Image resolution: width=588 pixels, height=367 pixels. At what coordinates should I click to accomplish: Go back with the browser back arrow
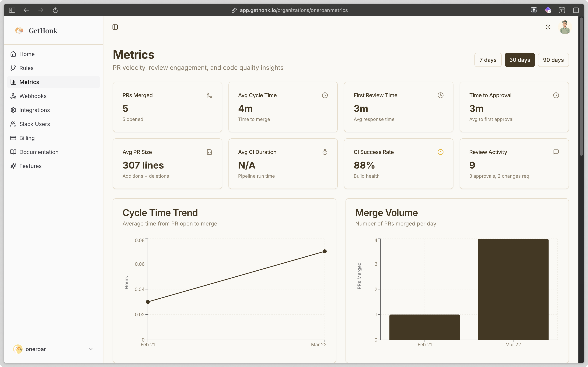coord(26,10)
